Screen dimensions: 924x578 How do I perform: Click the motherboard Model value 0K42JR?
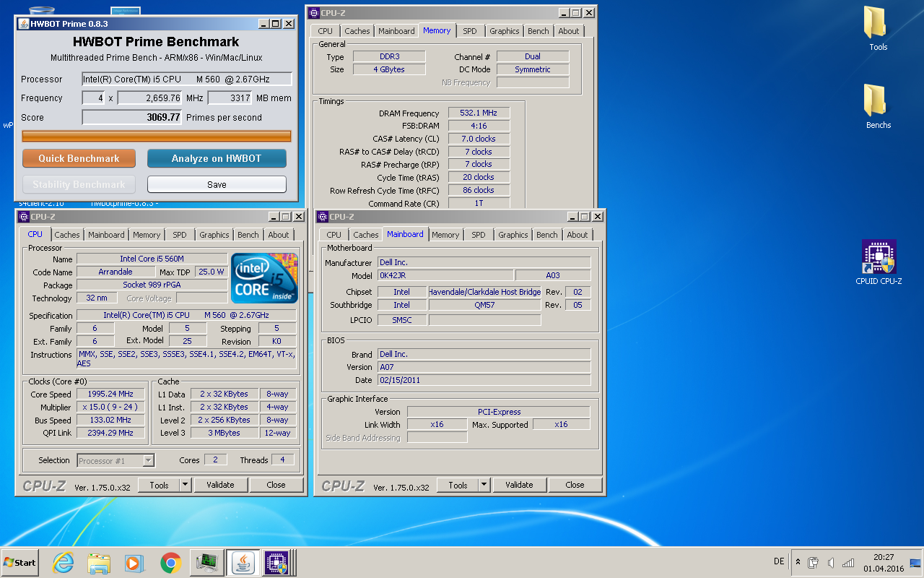pos(445,275)
